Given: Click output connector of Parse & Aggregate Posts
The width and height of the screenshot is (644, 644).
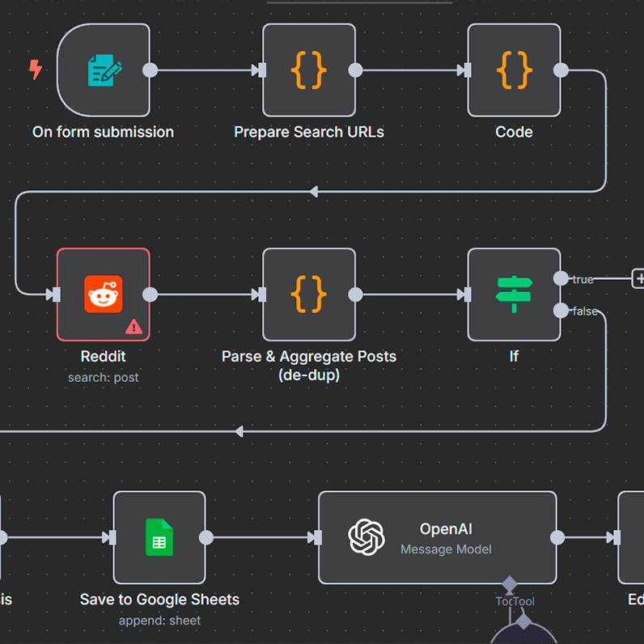Looking at the screenshot, I should (355, 294).
